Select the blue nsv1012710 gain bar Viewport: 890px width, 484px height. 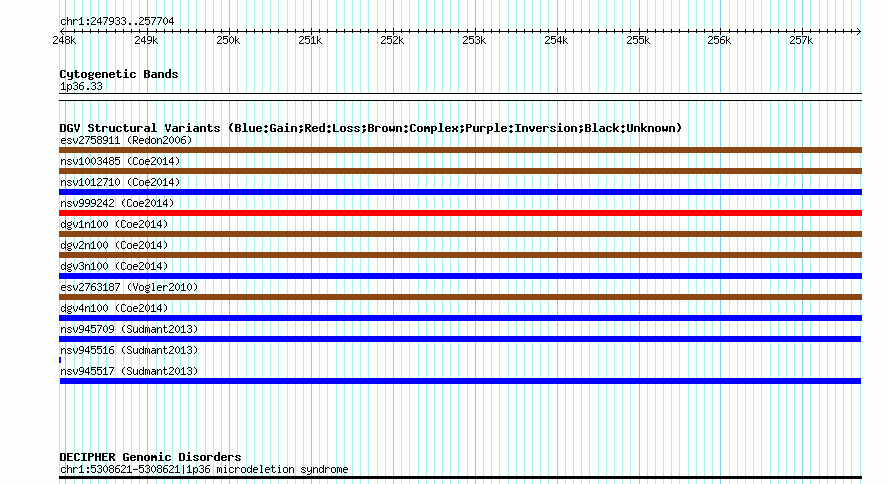click(460, 192)
